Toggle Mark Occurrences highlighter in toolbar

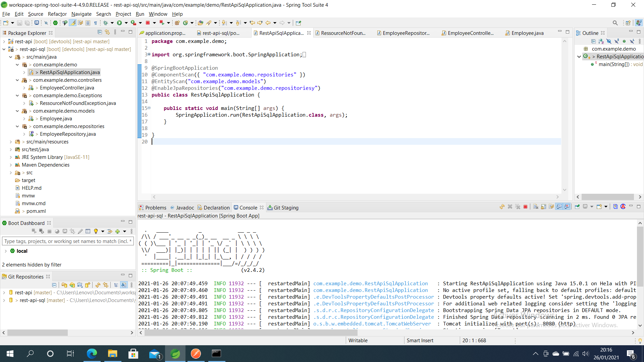point(72,23)
